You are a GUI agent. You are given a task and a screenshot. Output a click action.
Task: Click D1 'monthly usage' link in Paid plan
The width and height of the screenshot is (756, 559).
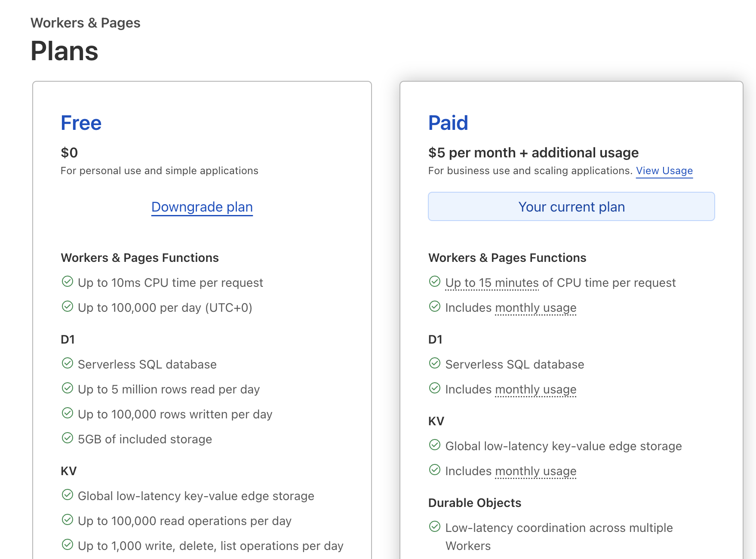click(x=535, y=390)
